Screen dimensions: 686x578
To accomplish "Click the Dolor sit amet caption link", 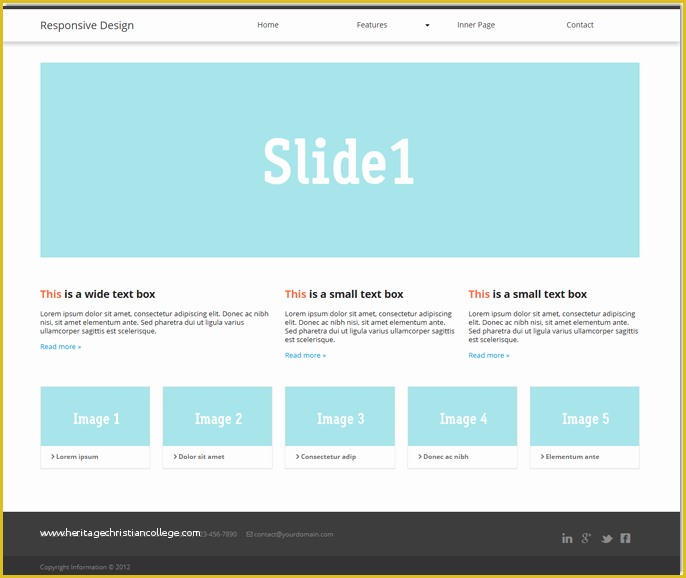I will (201, 457).
